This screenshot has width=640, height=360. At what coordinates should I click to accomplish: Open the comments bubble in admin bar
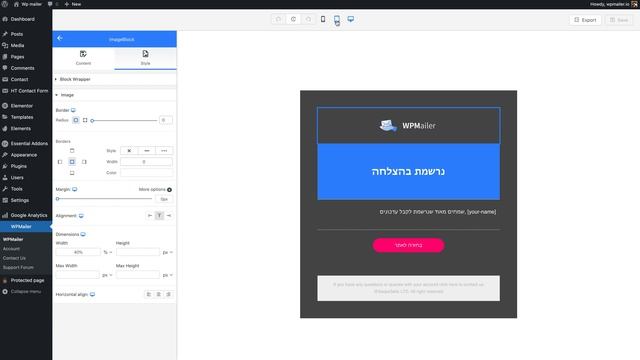51,4
